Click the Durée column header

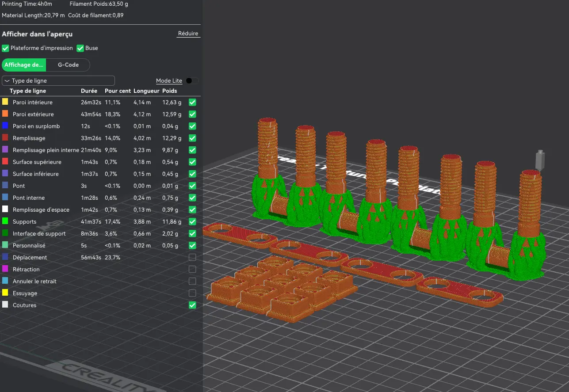click(x=89, y=91)
